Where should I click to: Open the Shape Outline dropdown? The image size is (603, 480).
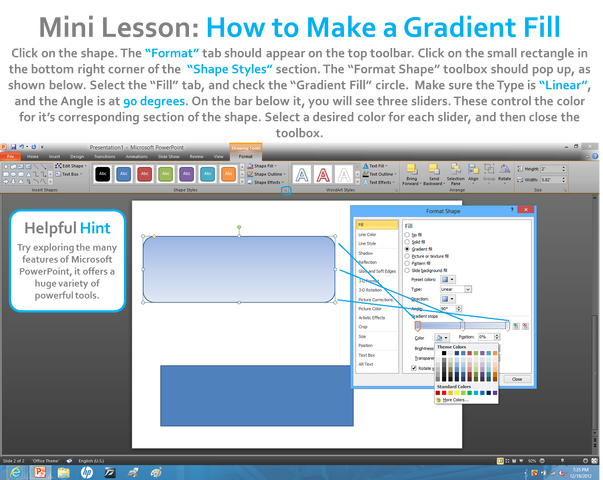pos(267,174)
